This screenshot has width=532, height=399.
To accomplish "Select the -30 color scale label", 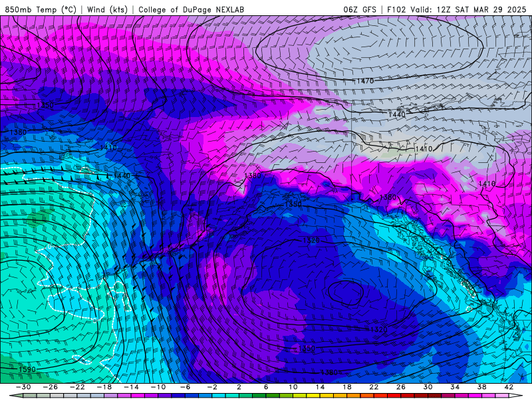I will pyautogui.click(x=23, y=387).
